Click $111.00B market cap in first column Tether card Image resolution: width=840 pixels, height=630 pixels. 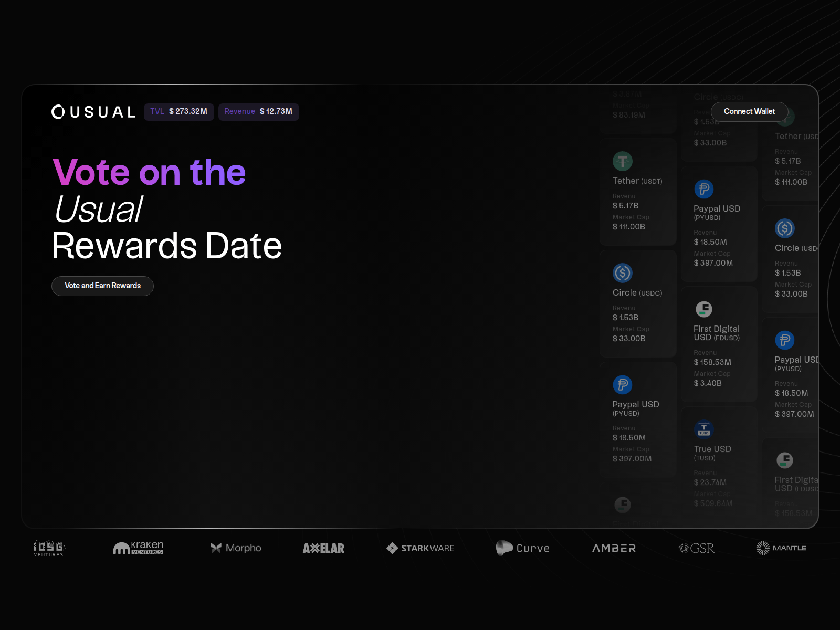(629, 227)
